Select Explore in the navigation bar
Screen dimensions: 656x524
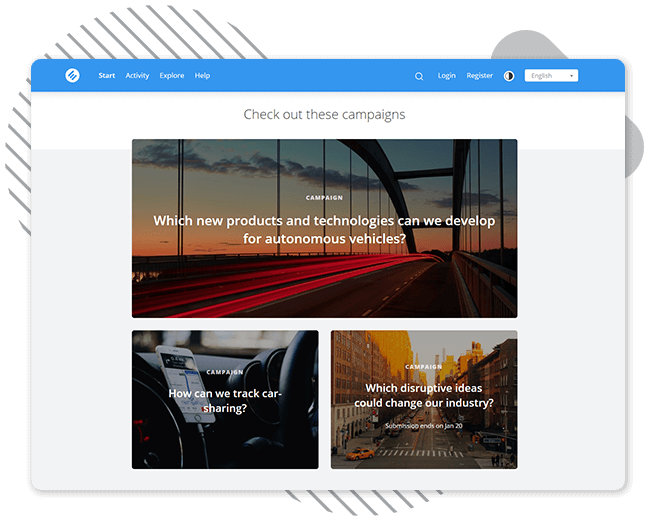coord(172,76)
